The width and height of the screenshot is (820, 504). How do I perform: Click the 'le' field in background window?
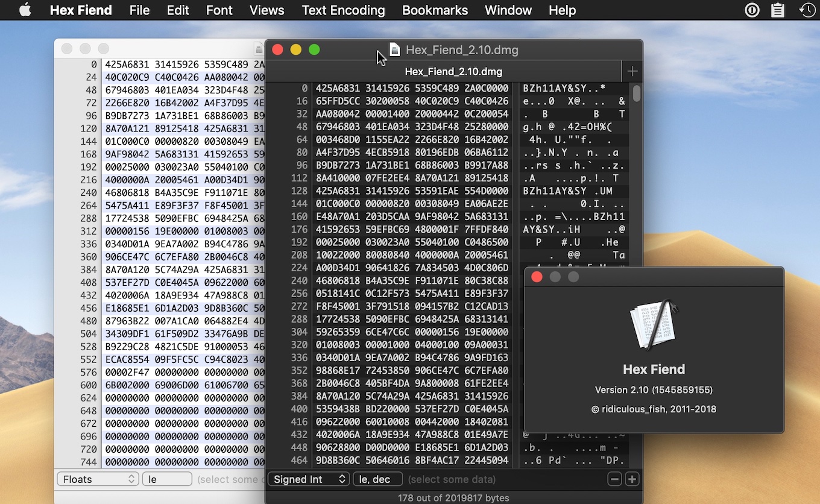167,479
